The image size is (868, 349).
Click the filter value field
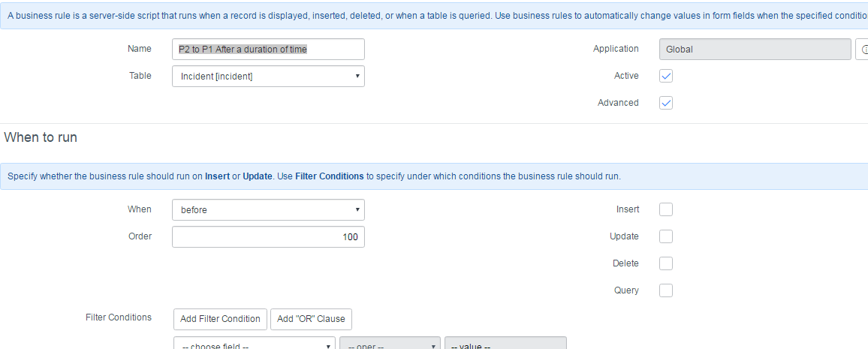[x=506, y=344]
